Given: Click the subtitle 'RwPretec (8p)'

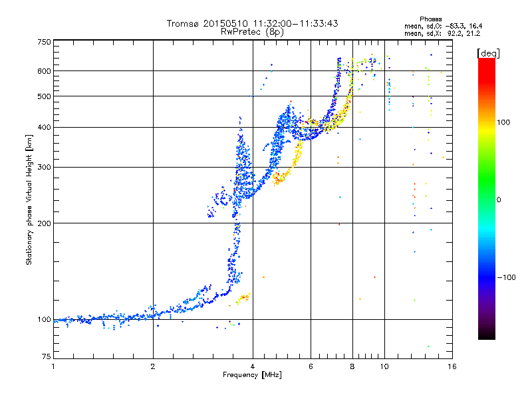Looking at the screenshot, I should (x=252, y=32).
